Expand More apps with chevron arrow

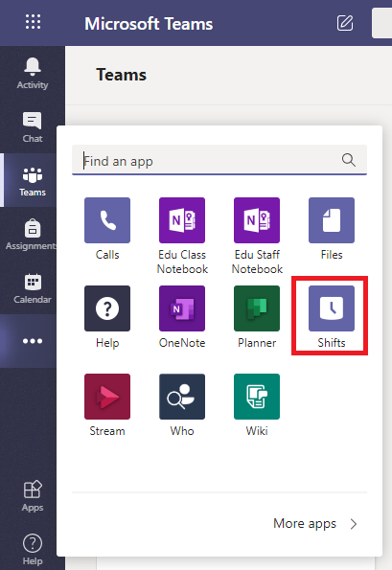354,524
